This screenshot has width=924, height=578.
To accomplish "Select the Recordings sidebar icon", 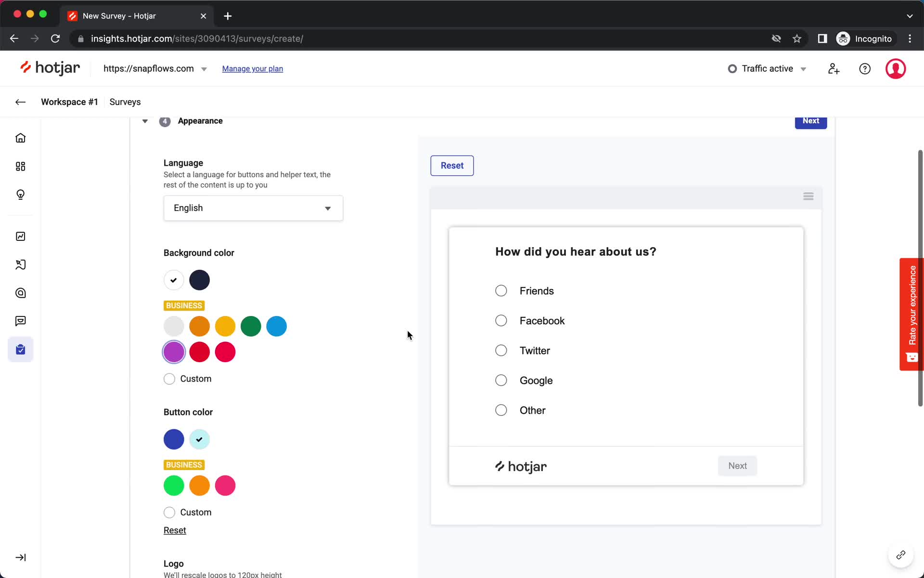I will pyautogui.click(x=21, y=265).
